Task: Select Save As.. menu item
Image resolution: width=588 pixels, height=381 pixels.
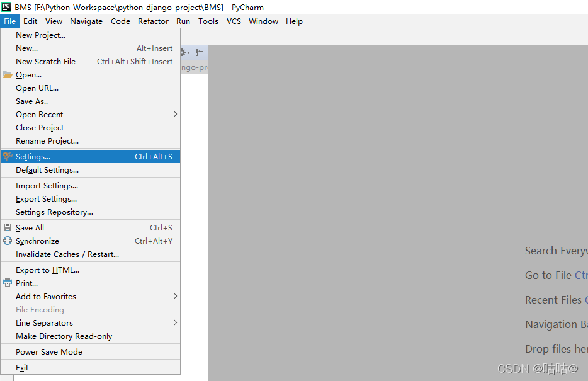Action: pyautogui.click(x=91, y=101)
